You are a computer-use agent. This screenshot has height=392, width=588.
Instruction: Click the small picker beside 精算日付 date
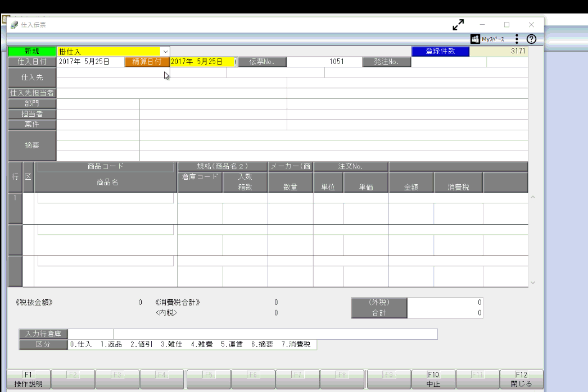tap(236, 62)
